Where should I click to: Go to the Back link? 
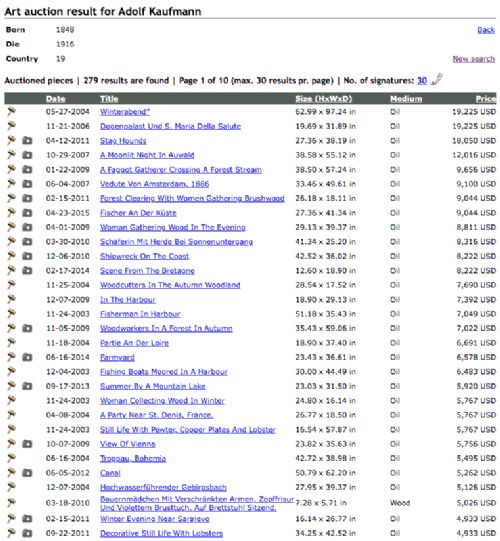(x=486, y=30)
